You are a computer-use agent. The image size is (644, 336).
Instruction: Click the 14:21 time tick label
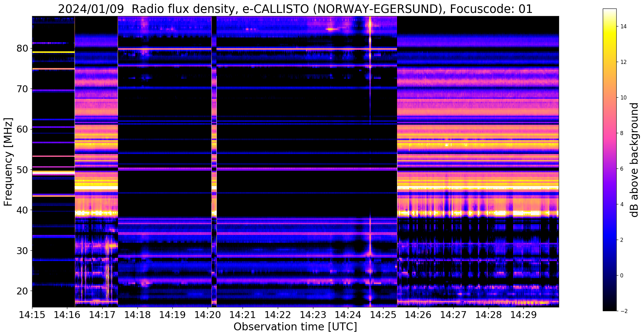(x=243, y=315)
